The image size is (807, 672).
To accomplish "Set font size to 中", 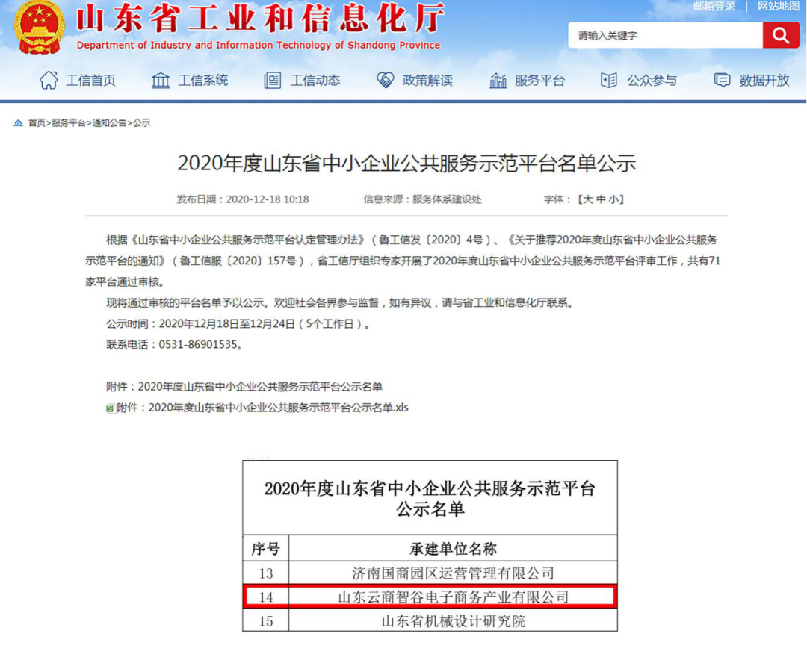I will [x=601, y=199].
